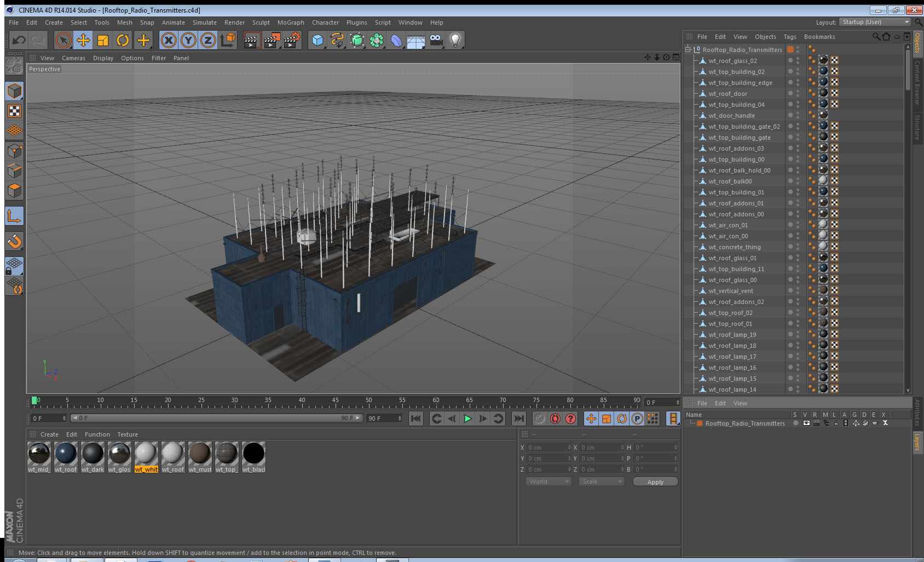Render to Picture Viewer
The height and width of the screenshot is (562, 924).
pyautogui.click(x=272, y=40)
